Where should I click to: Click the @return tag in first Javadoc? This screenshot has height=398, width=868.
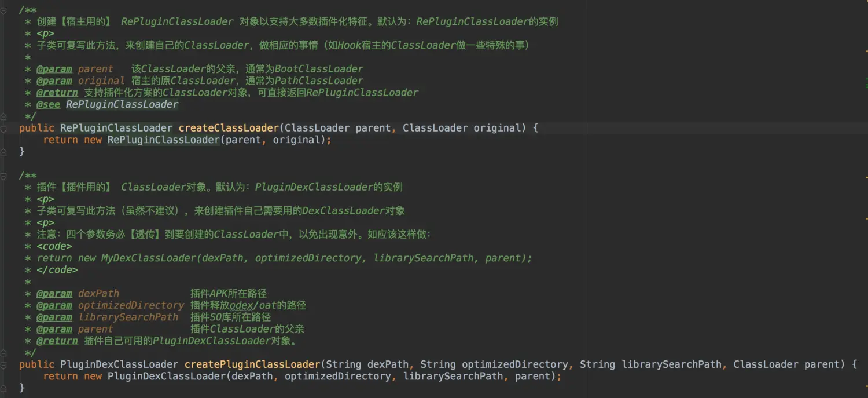click(57, 93)
